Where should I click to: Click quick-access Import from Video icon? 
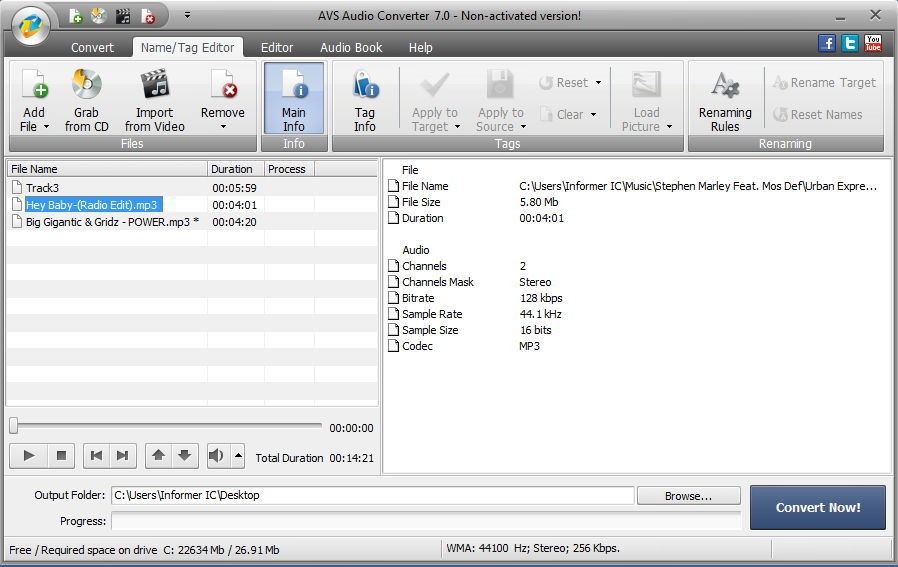(x=123, y=16)
